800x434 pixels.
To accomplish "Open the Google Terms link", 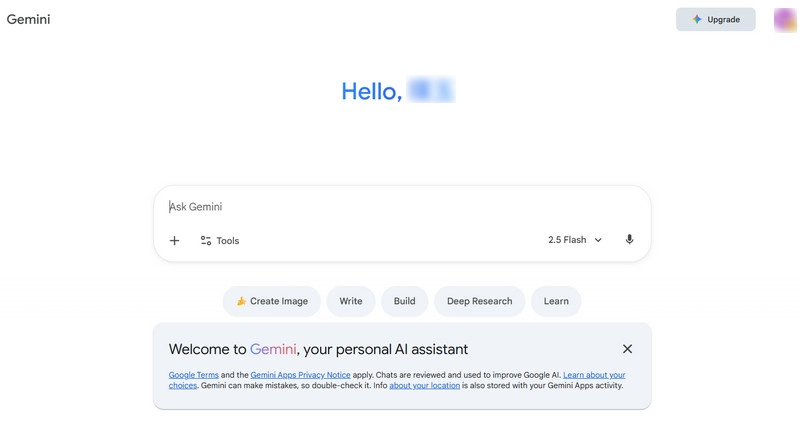I will (x=193, y=375).
